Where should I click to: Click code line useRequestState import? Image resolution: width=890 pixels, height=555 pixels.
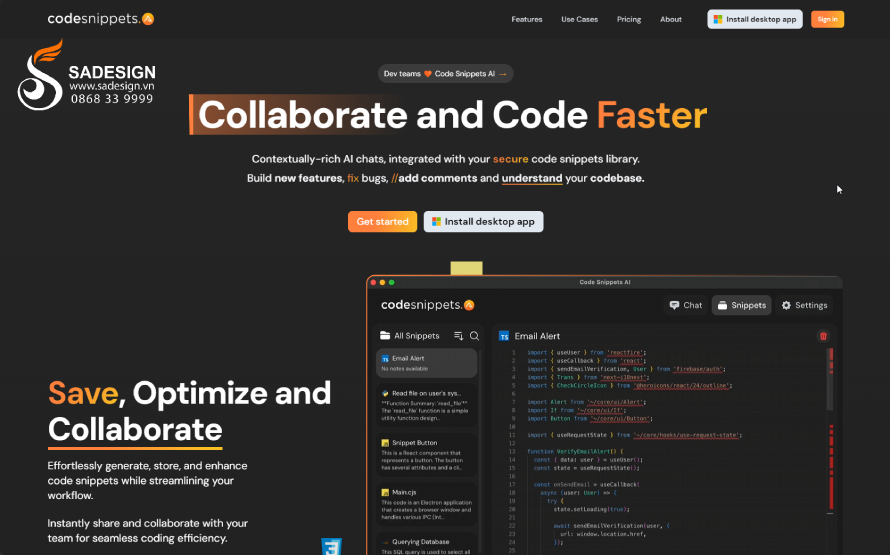pos(634,435)
